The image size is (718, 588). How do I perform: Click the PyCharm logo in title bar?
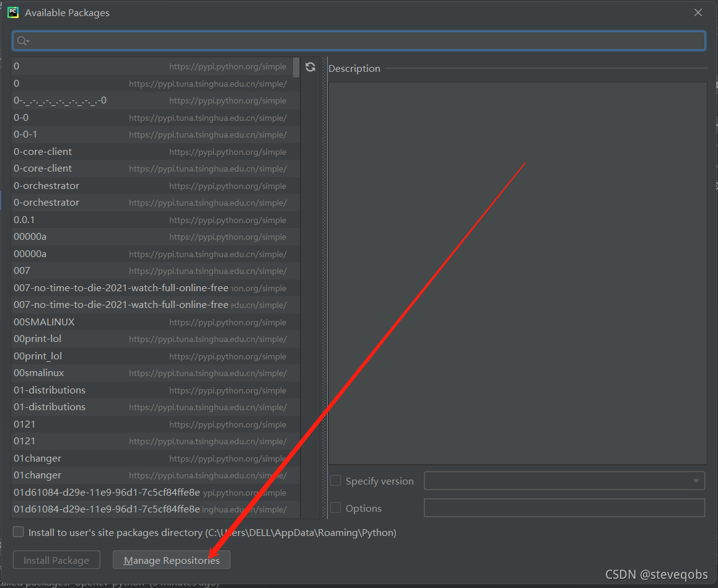pyautogui.click(x=13, y=12)
